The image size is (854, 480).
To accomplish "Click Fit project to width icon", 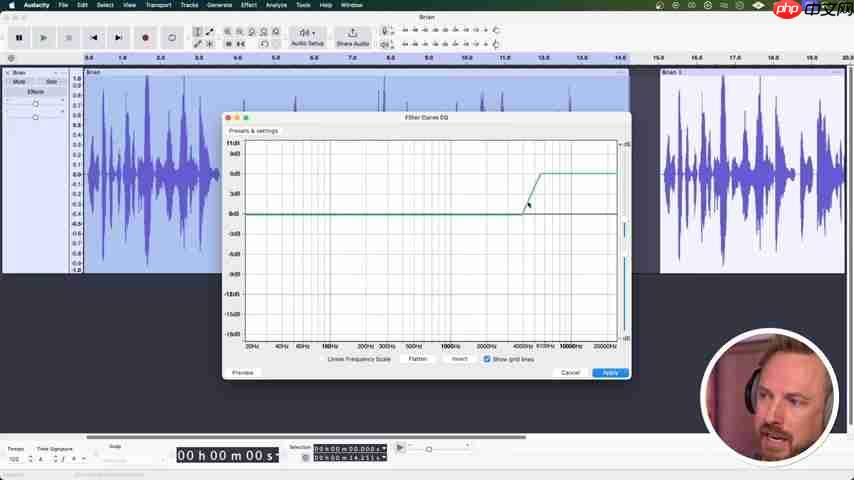I will tap(264, 32).
